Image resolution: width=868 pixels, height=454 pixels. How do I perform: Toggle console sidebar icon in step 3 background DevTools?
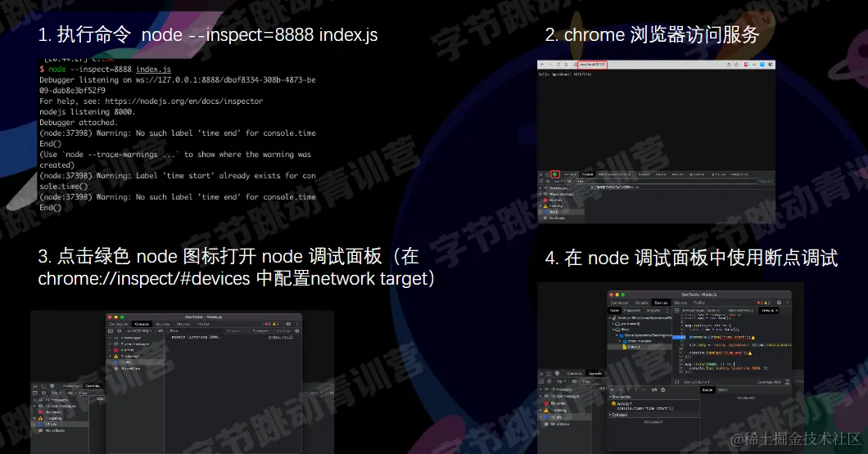[x=35, y=393]
